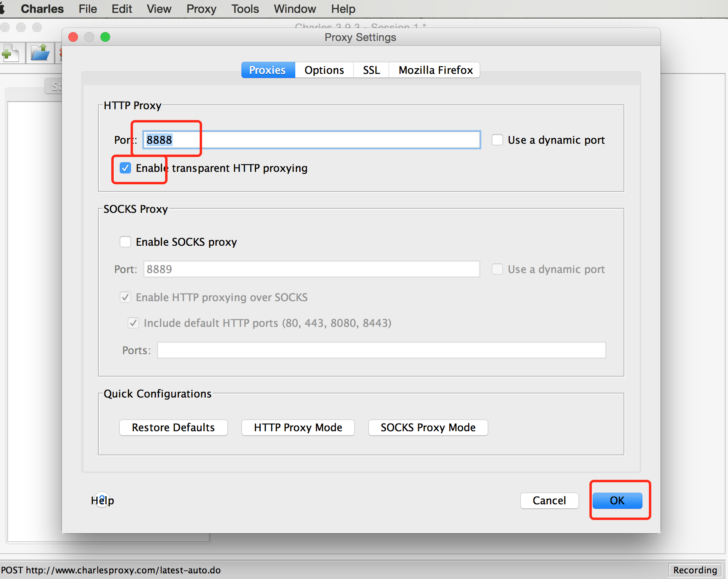The image size is (728, 579).
Task: Click the Restore Defaults button
Action: coord(173,427)
